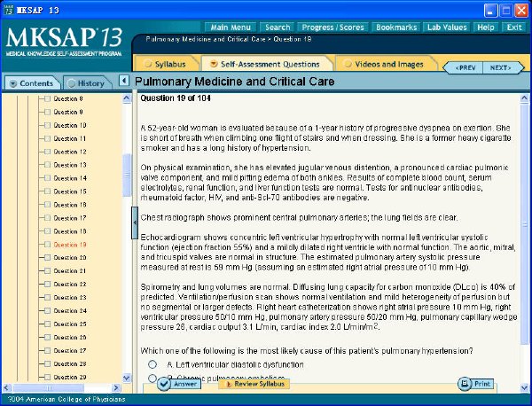Check the box beside Question 14
Screen dimensions: 532x406
(48, 178)
